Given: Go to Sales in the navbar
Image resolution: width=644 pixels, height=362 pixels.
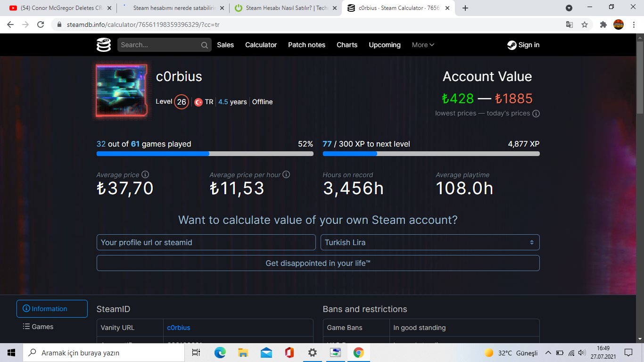Looking at the screenshot, I should point(225,45).
